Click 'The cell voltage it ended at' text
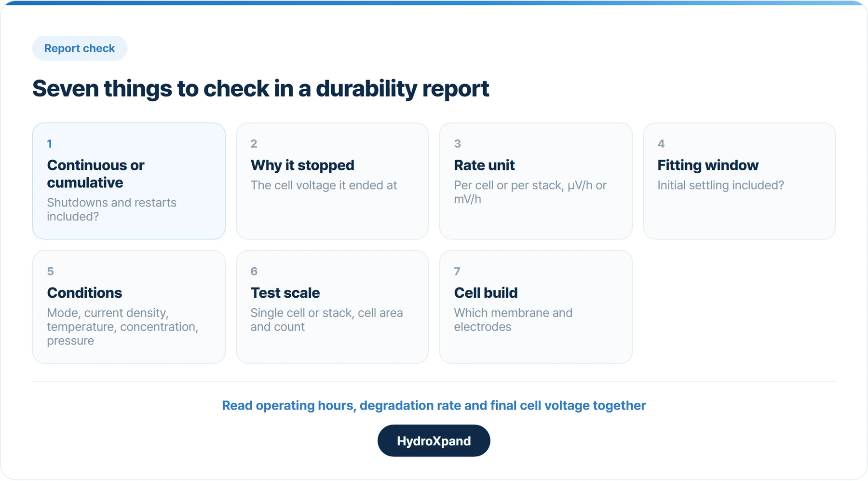Viewport: 868px width, 481px height. click(x=324, y=185)
